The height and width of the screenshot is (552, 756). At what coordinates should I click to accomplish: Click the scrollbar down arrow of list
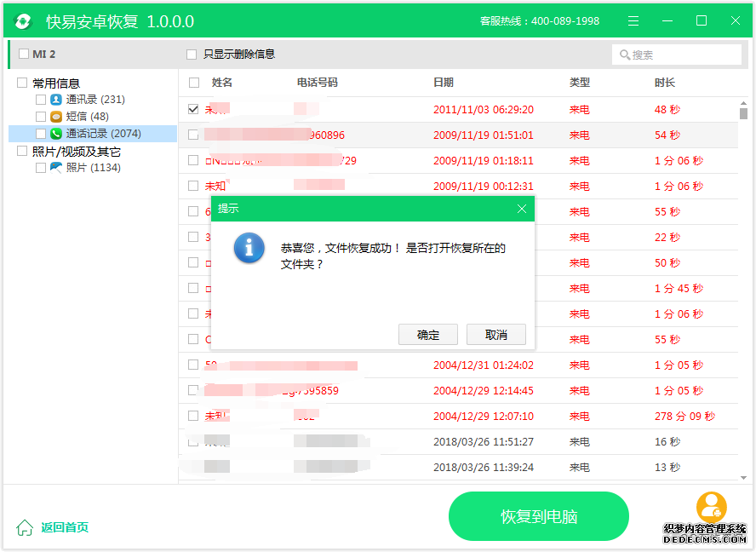coord(743,478)
